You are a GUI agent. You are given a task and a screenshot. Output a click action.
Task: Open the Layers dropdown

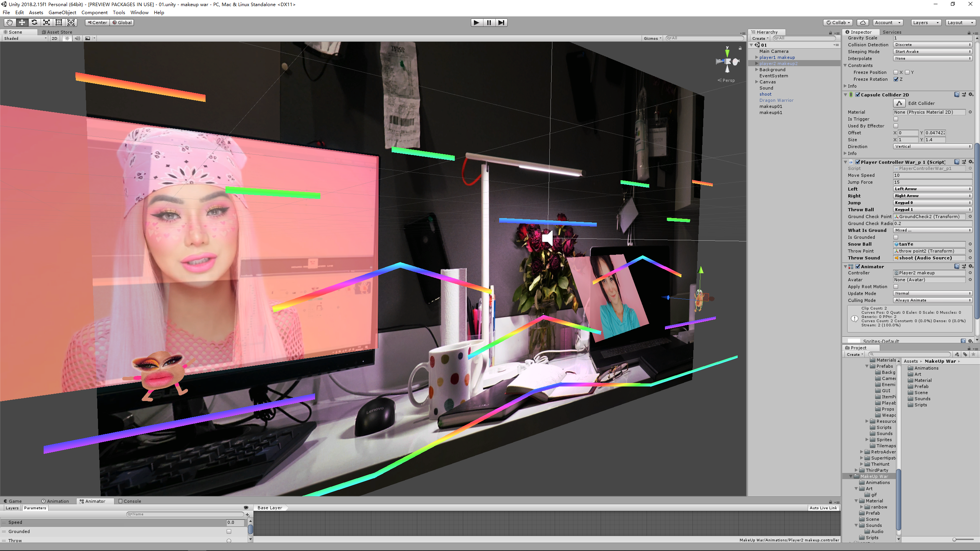[x=926, y=23]
